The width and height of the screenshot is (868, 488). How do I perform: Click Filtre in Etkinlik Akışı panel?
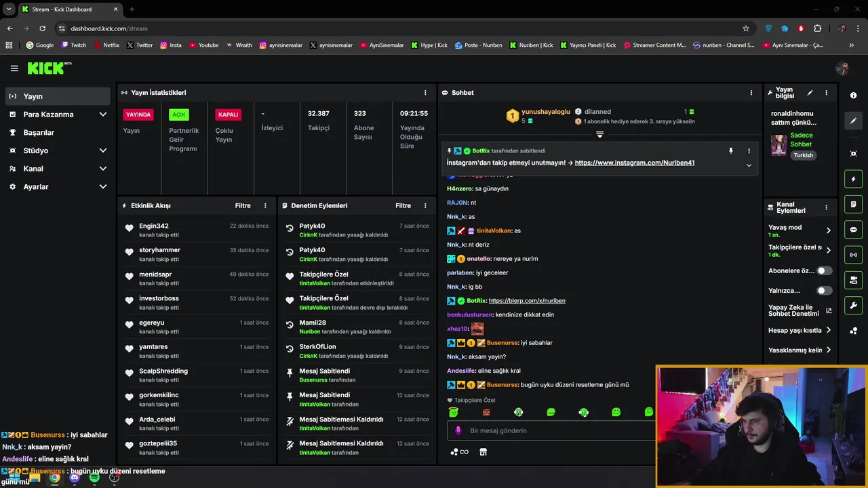point(243,205)
